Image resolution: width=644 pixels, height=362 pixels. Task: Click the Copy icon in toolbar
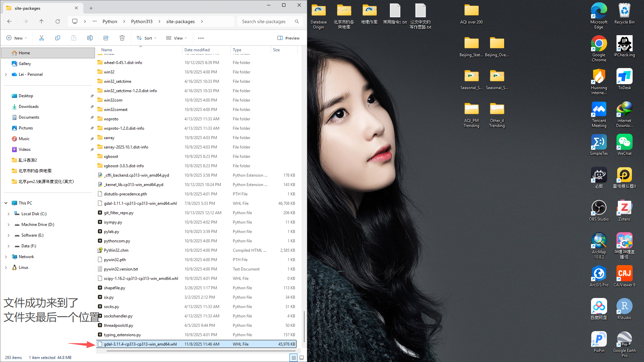pyautogui.click(x=58, y=38)
